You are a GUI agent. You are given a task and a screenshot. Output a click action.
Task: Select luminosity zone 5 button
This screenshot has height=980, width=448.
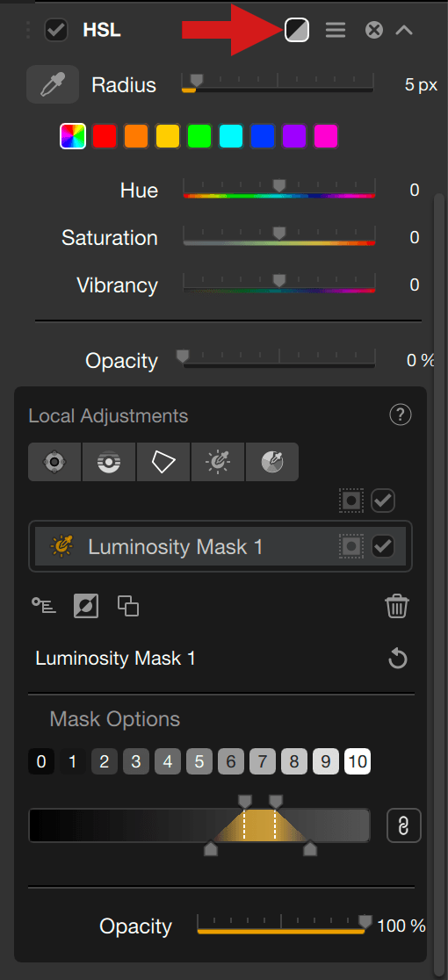199,762
